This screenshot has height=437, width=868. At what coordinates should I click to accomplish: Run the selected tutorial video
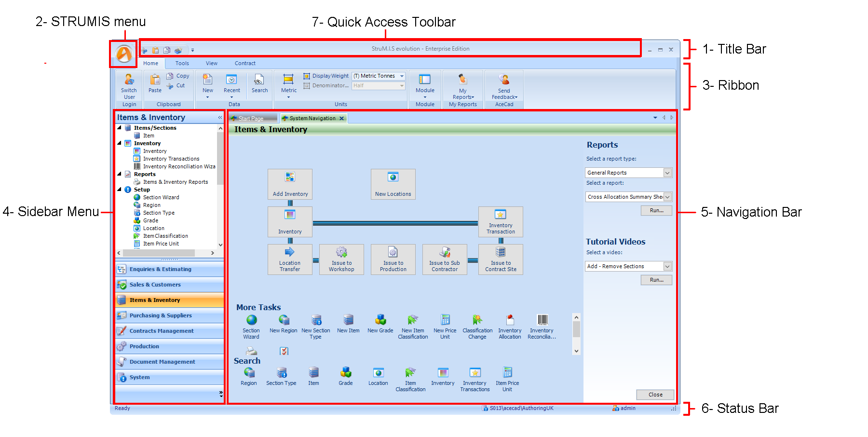coord(656,280)
